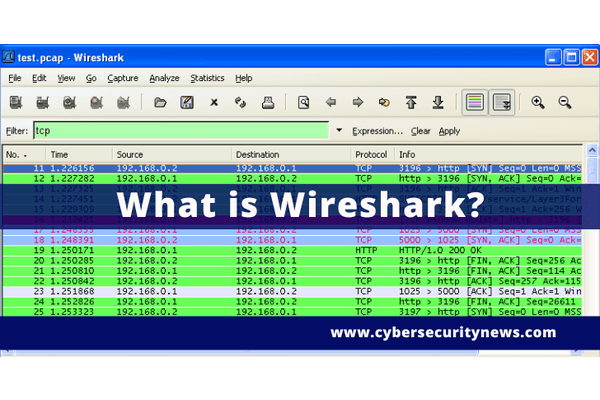Go back in packet history arrow
600x400 pixels.
click(331, 102)
